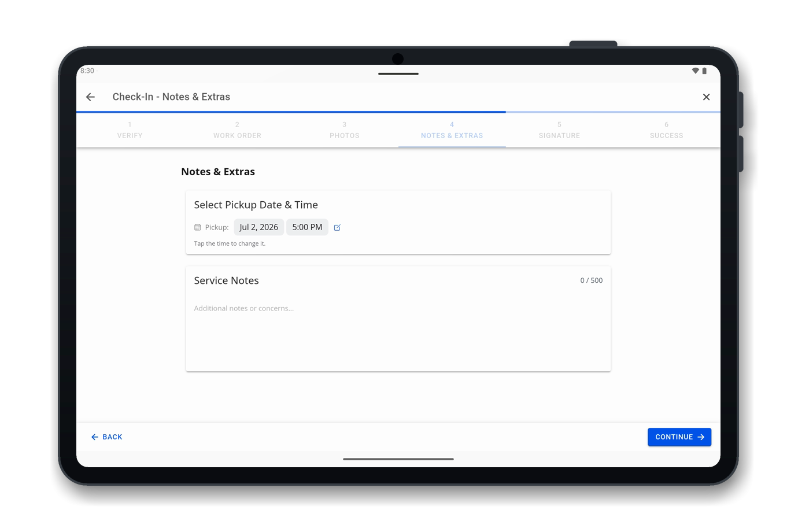Go to step 6 Success tab

click(x=667, y=130)
